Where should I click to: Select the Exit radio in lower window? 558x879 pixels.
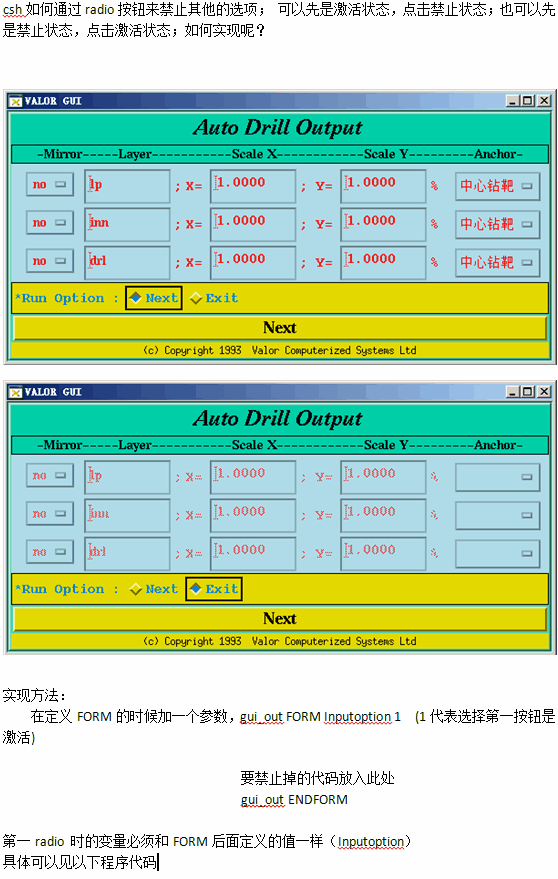pos(214,589)
